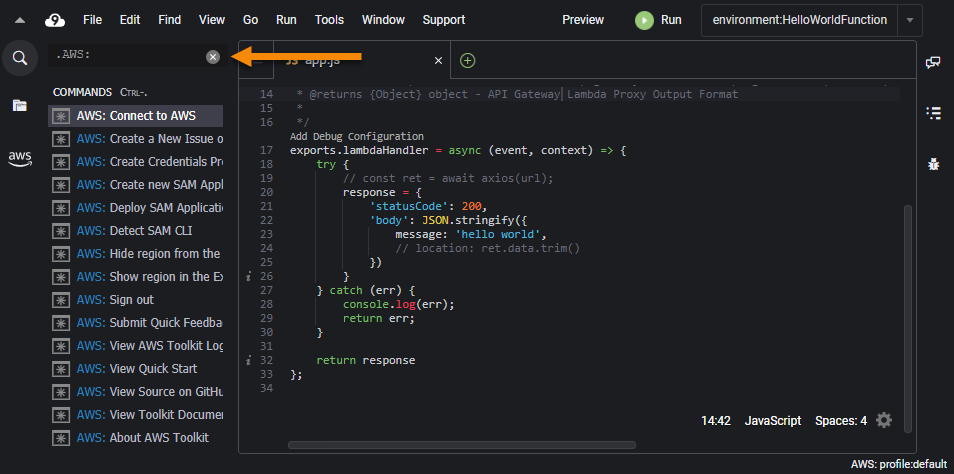The image size is (954, 474).
Task: Close the app.js tab
Action: 437,60
